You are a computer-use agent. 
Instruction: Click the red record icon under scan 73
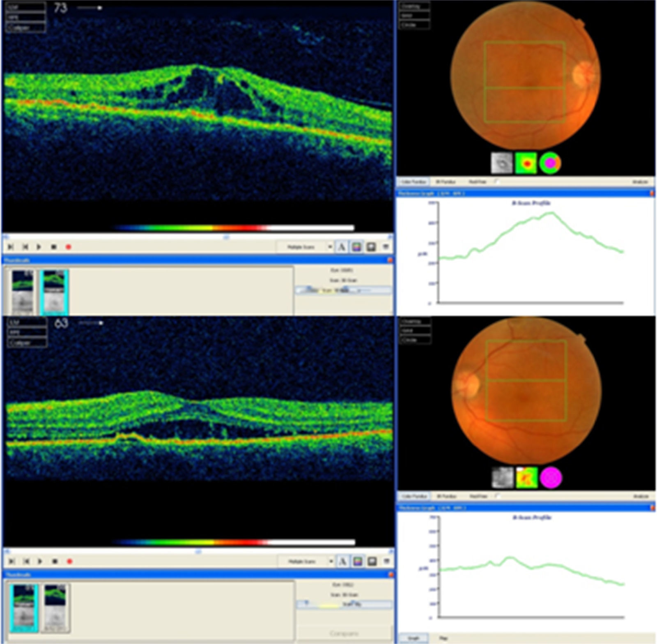tap(68, 247)
